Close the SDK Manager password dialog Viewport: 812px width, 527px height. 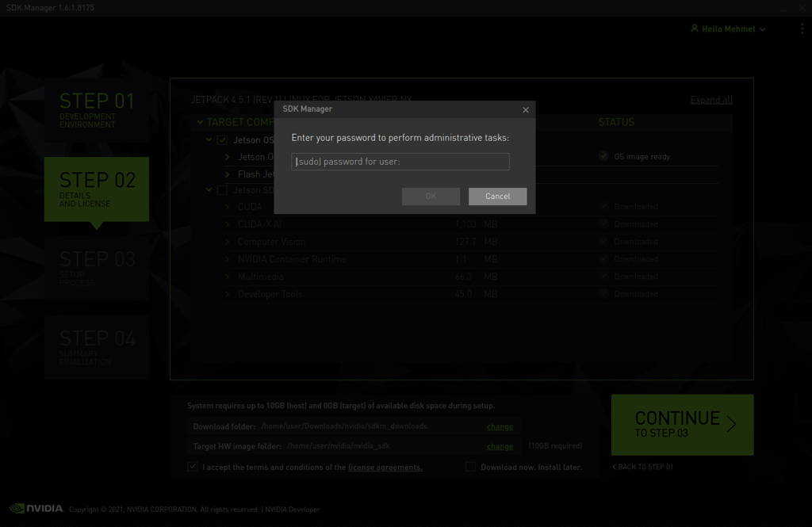pos(526,109)
